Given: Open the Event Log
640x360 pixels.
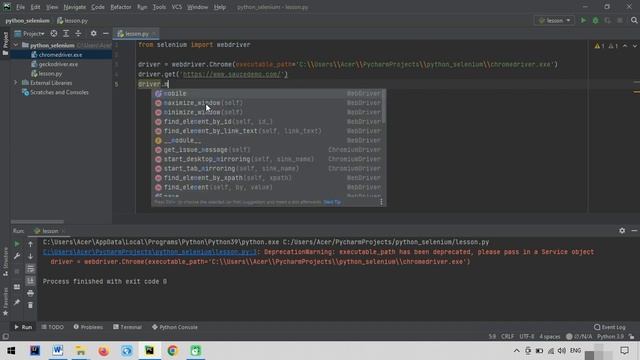Looking at the screenshot, I should tap(610, 327).
